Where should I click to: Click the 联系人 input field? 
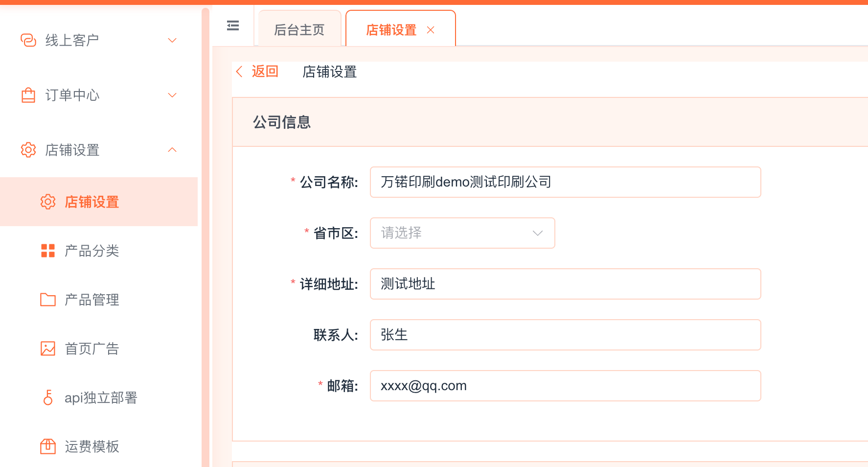pos(565,335)
